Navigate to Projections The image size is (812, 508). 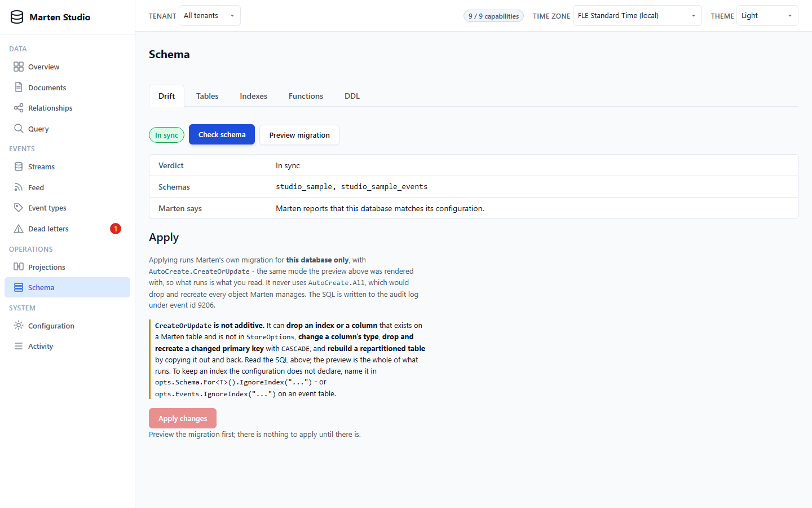point(68,267)
